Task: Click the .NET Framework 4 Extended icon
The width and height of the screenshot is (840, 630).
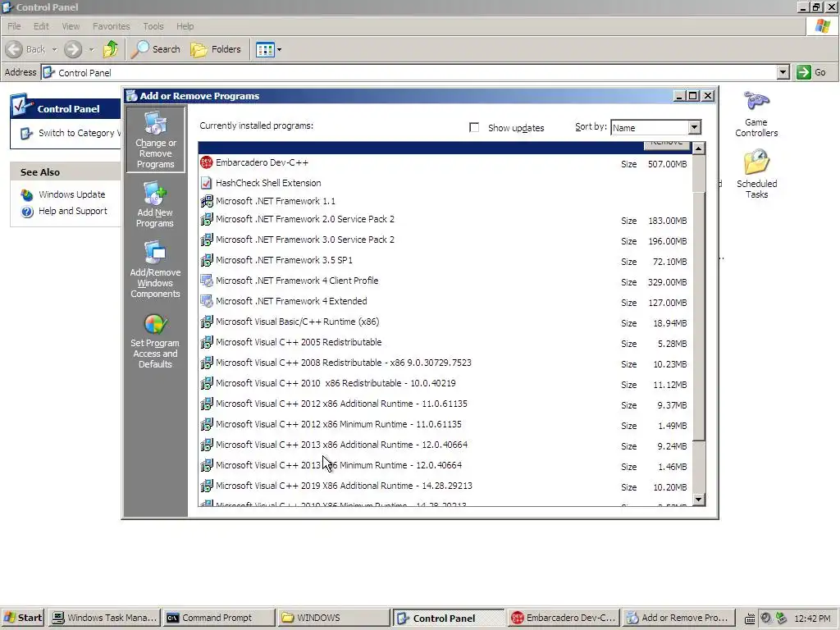Action: [206, 301]
